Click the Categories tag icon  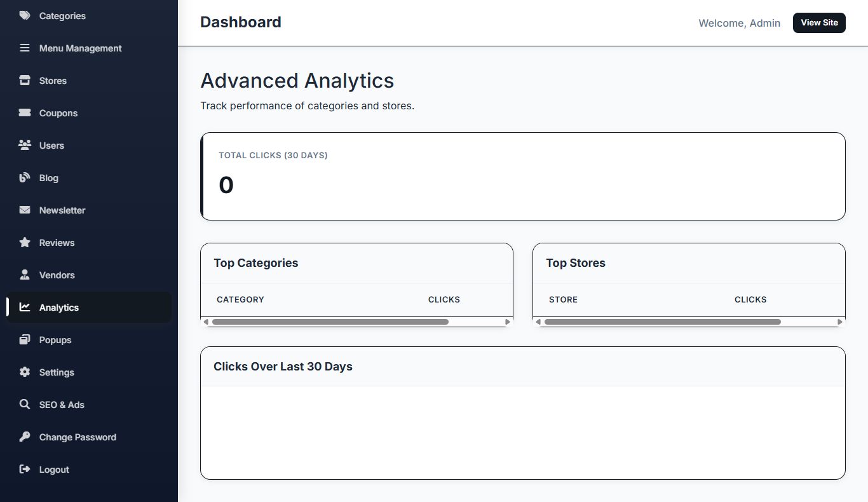coord(25,16)
